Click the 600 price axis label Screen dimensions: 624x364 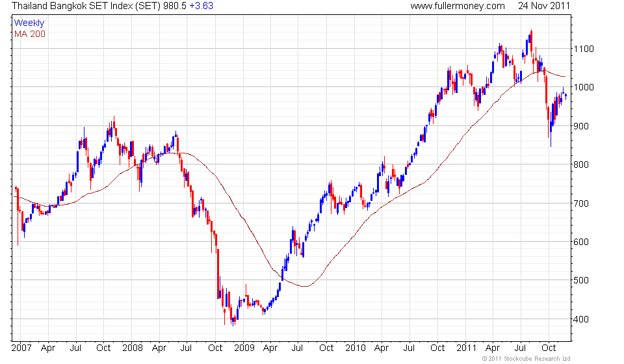click(x=580, y=242)
